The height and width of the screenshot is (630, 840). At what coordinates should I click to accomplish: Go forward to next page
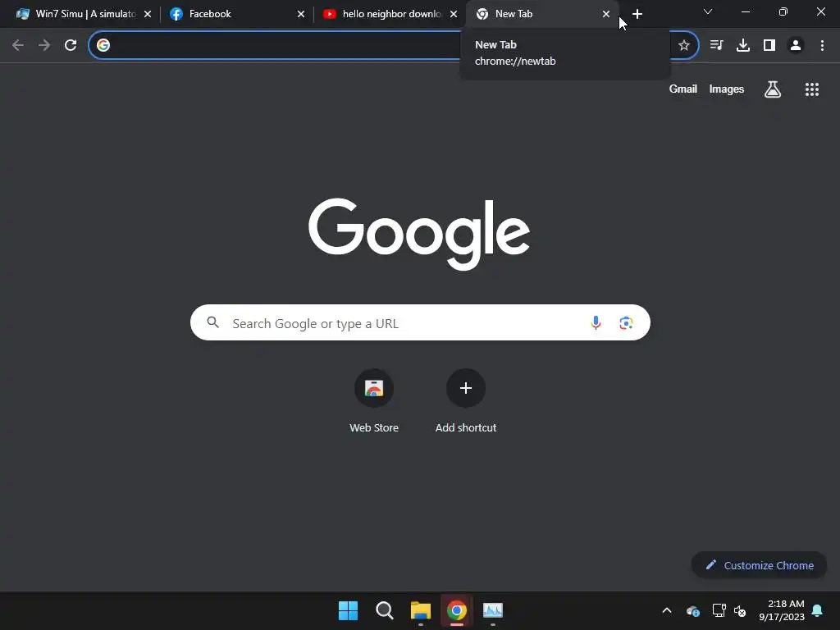point(44,45)
